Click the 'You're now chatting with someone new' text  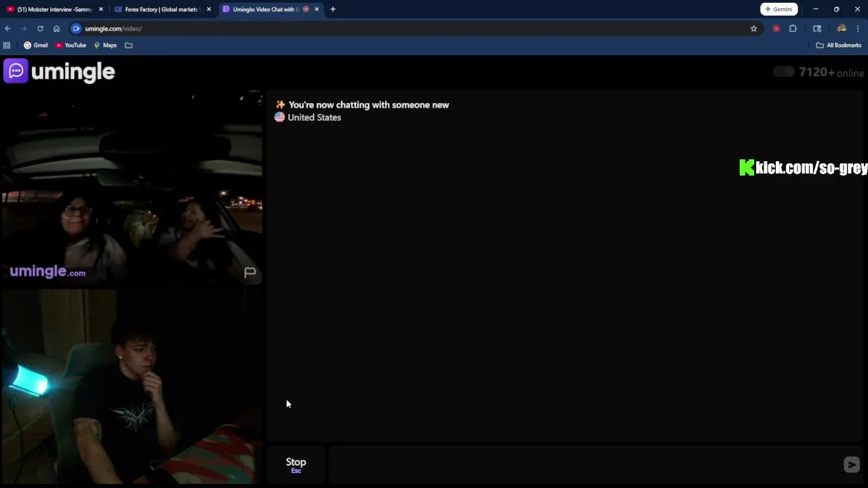pos(369,105)
